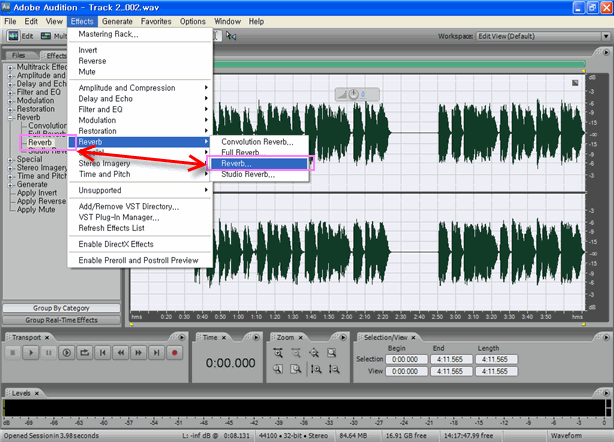Click Play from cursor to end
Image resolution: width=614 pixels, height=442 pixels.
[67, 353]
